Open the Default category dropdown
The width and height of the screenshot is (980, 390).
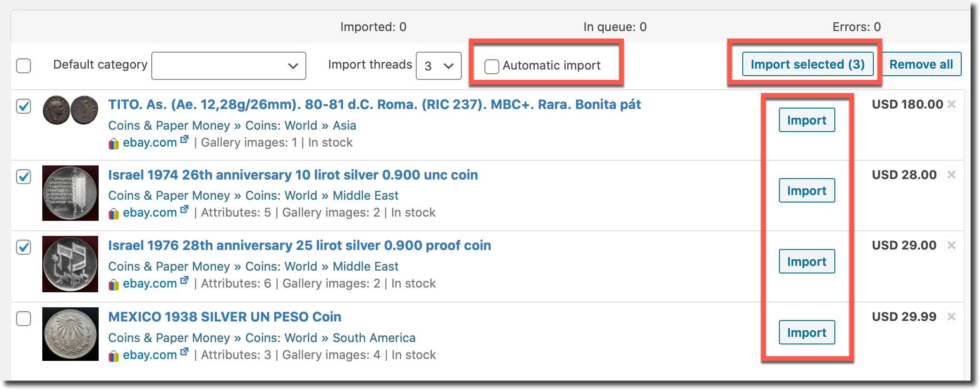pos(228,66)
